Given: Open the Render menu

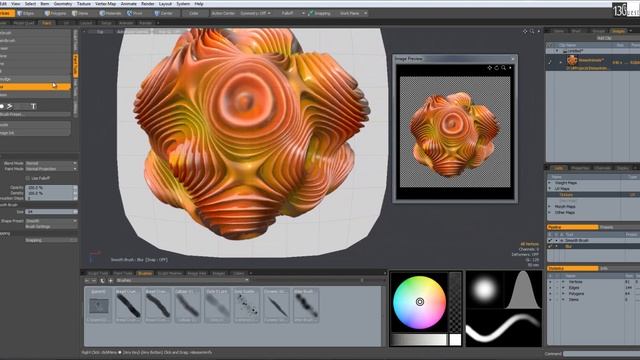Looking at the screenshot, I should 147,4.
